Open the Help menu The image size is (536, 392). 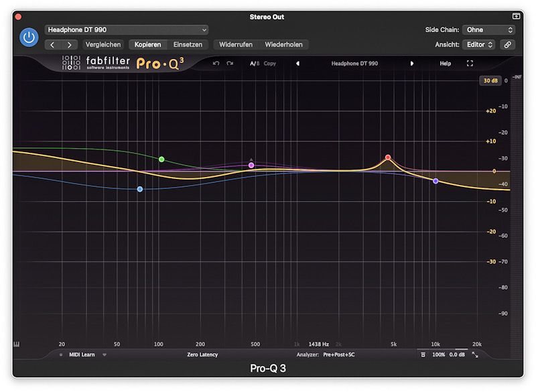click(445, 64)
